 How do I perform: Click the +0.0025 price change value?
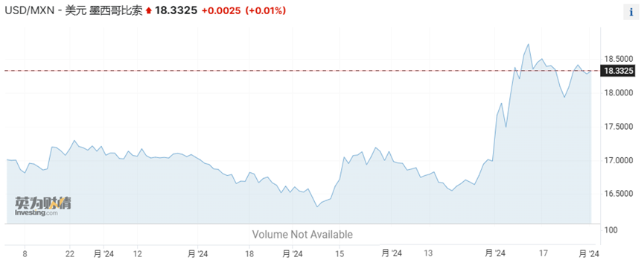point(221,11)
